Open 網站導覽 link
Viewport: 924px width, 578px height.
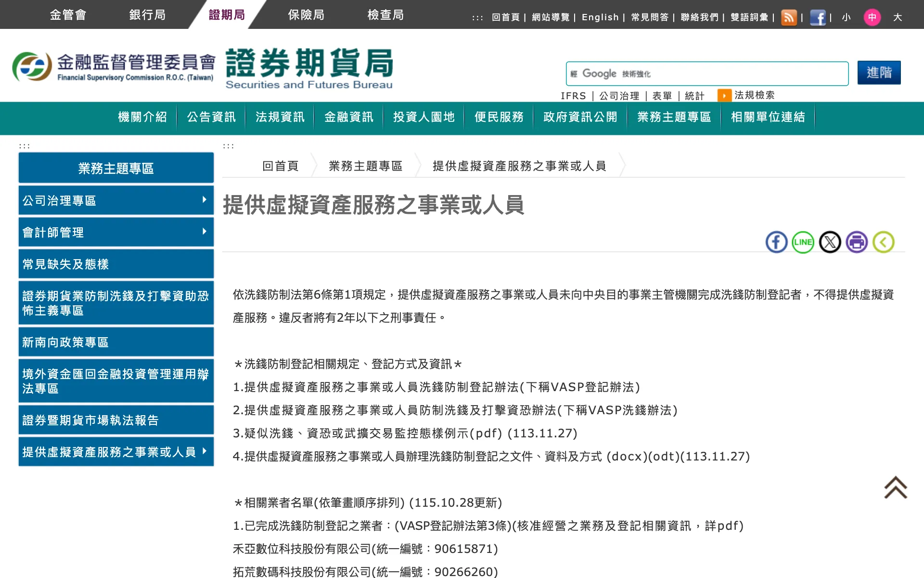point(551,17)
